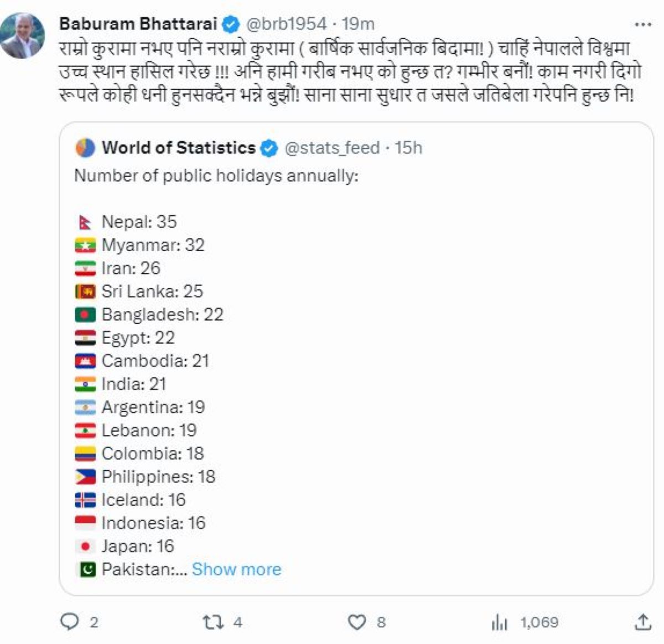Click the share upload icon
The height and width of the screenshot is (644, 664).
tap(642, 622)
